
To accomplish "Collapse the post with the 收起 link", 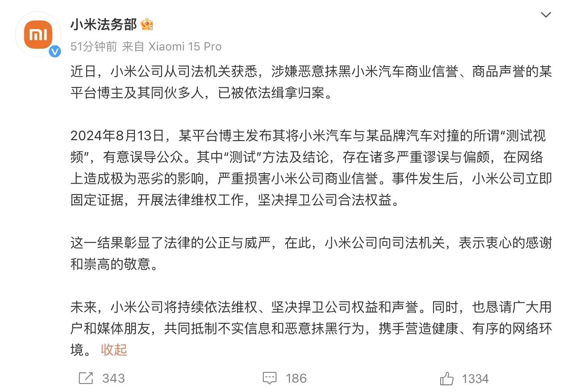I will point(115,350).
